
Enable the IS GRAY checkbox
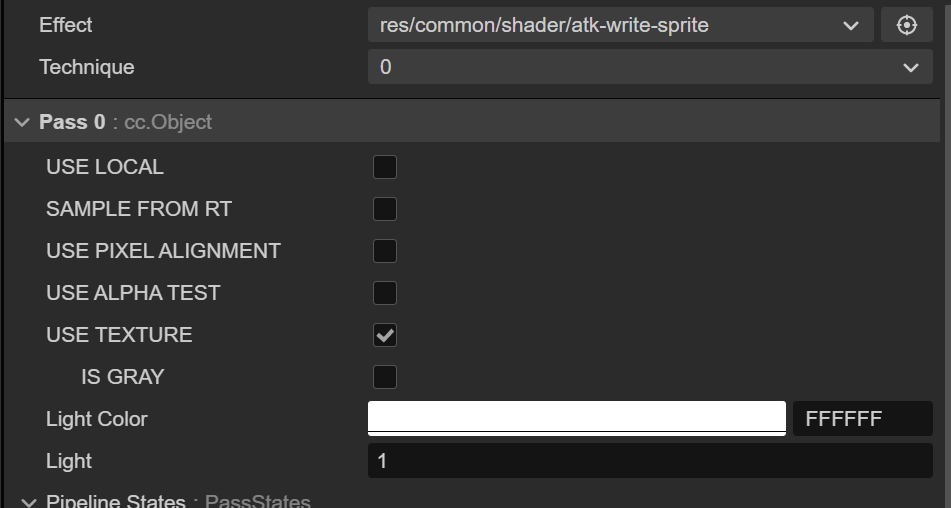(x=385, y=377)
